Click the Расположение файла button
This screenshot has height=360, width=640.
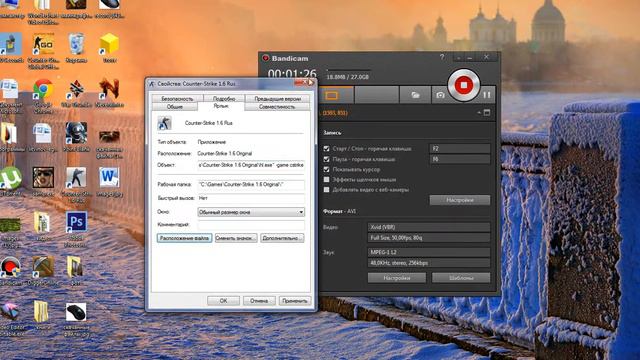(x=184, y=238)
